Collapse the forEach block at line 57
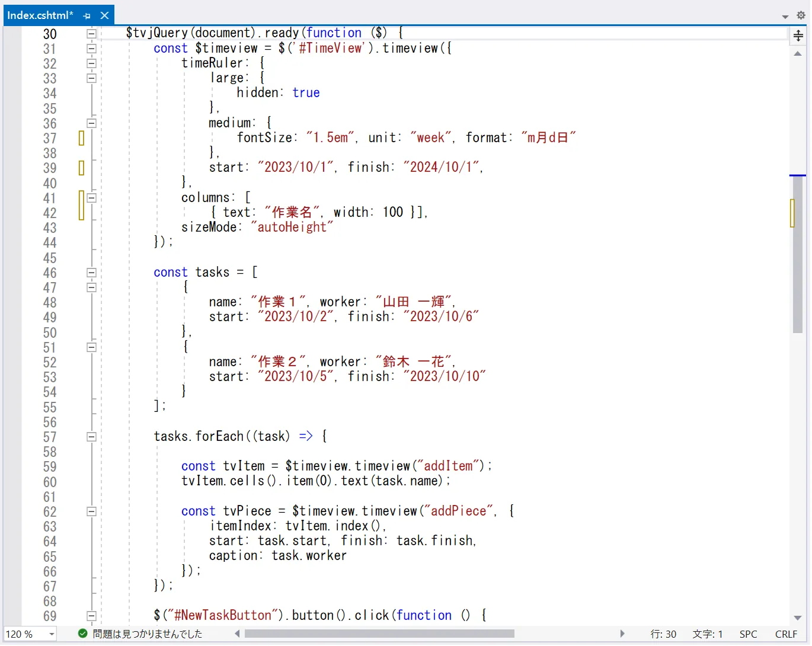Image resolution: width=812 pixels, height=646 pixels. (91, 437)
